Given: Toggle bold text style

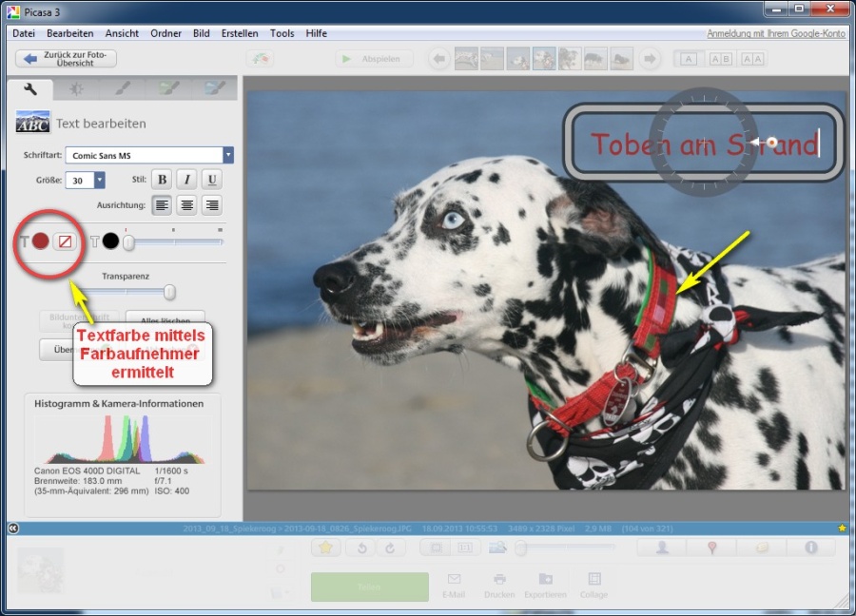Looking at the screenshot, I should click(163, 180).
